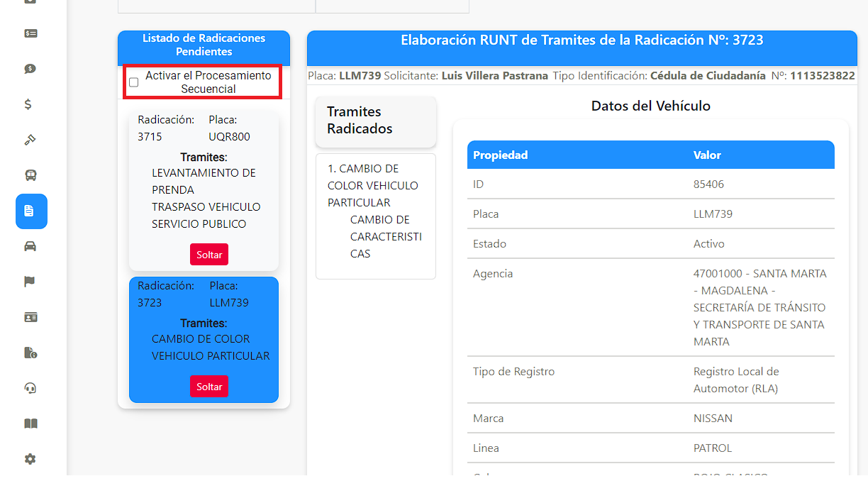Screen dimensions: 868x498
Task: Click the Estado value Activo
Action: 709,244
